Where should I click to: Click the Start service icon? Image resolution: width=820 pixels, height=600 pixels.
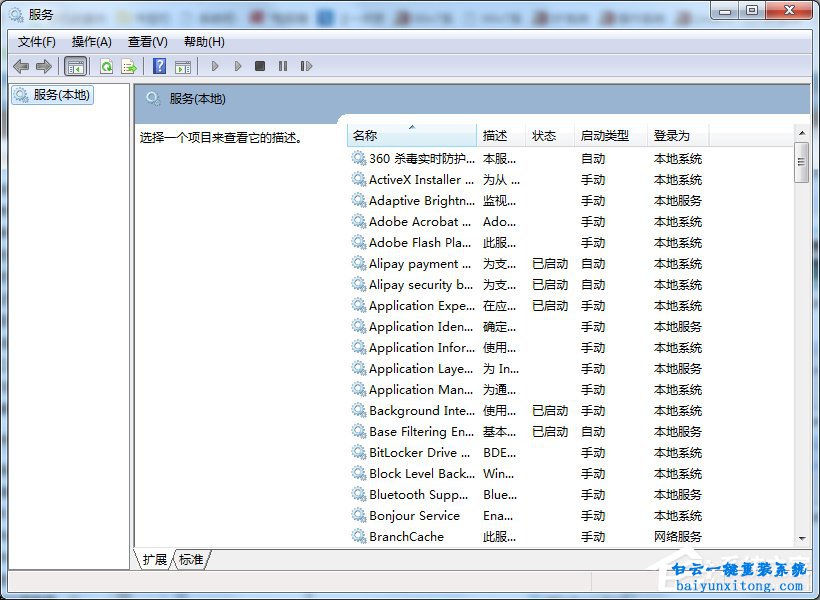coord(215,66)
